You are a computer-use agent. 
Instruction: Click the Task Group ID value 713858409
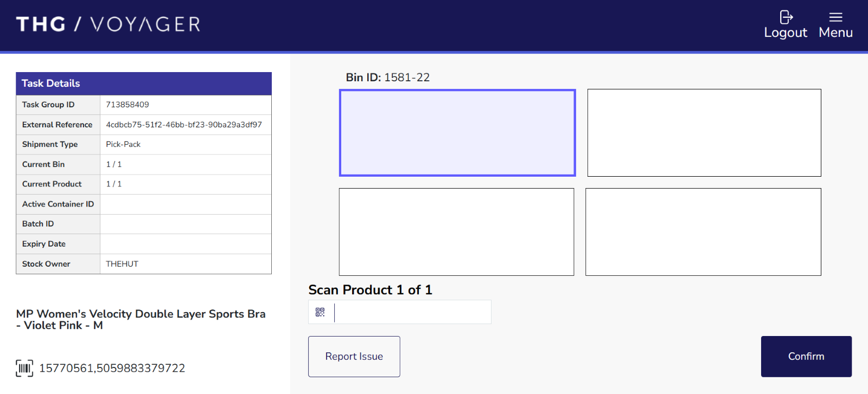pos(127,105)
